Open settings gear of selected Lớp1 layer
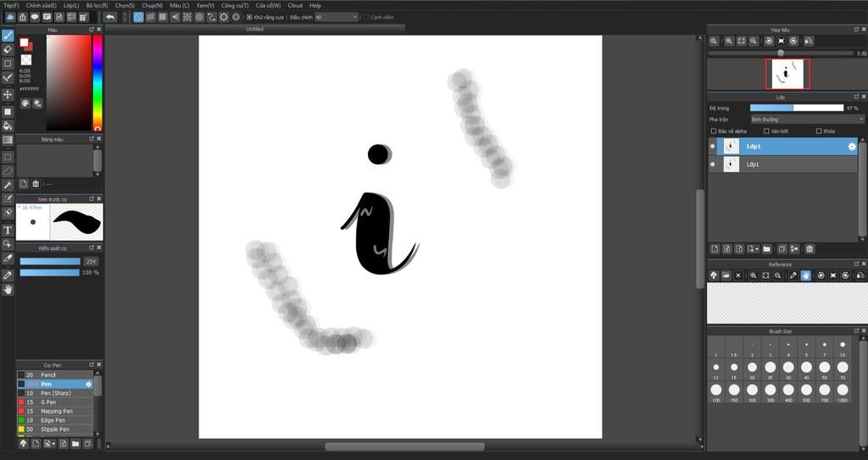The height and width of the screenshot is (460, 868). pos(851,147)
